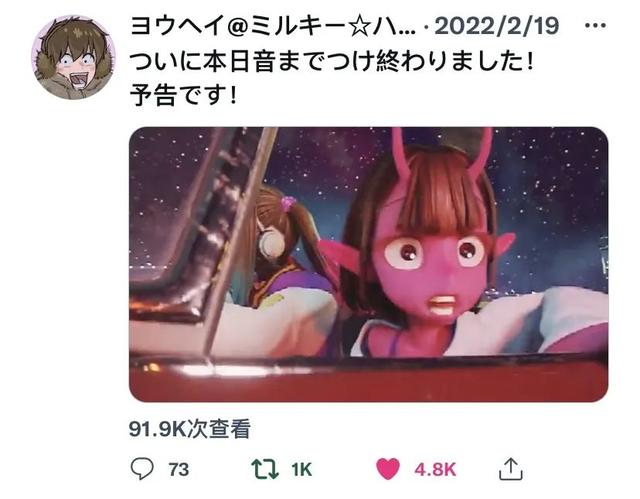This screenshot has height=499, width=640.
Task: Play the video preview thumbnail
Action: click(369, 264)
